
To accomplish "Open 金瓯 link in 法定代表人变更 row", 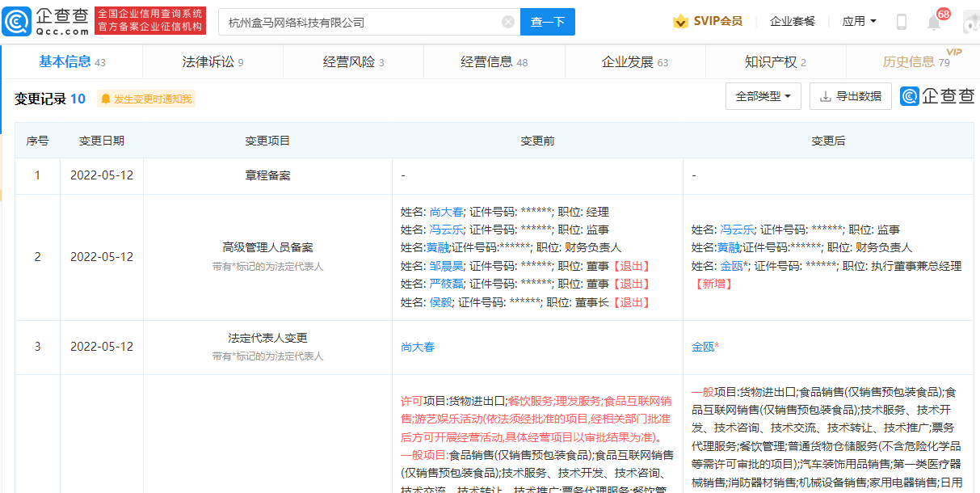I will [703, 347].
